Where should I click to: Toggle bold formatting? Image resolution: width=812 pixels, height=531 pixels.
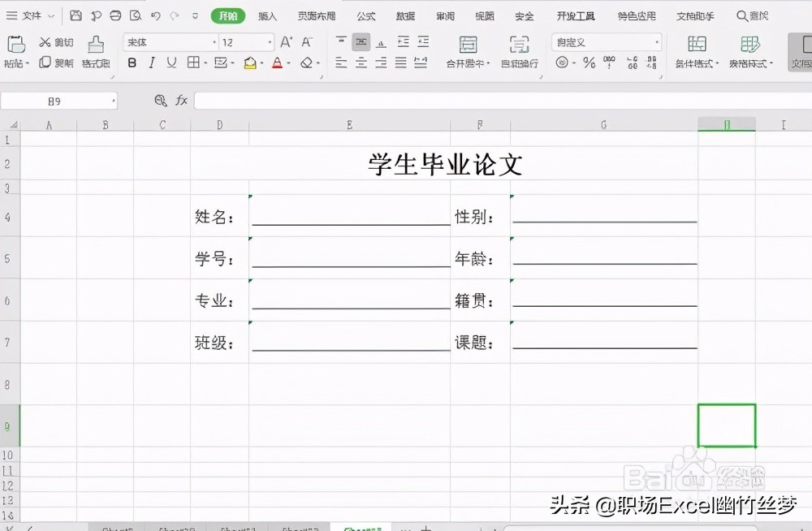point(131,62)
